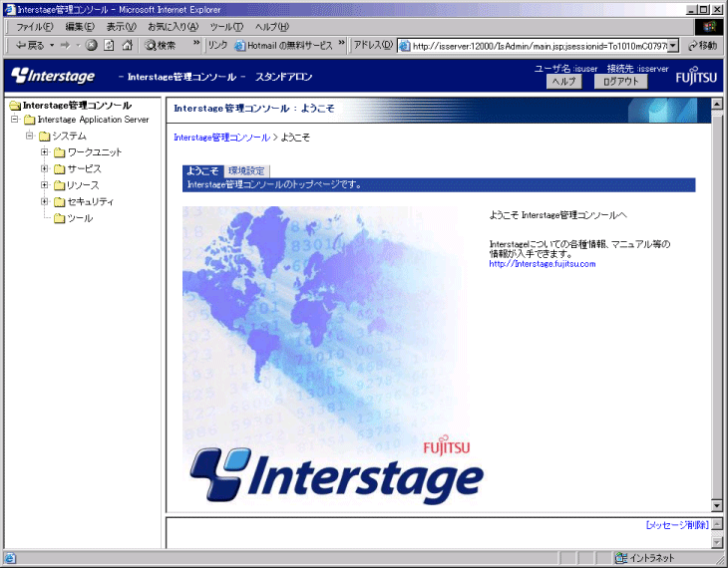Viewport: 728px width, 568px height.
Task: Click the サービス folder icon
Action: pos(60,169)
